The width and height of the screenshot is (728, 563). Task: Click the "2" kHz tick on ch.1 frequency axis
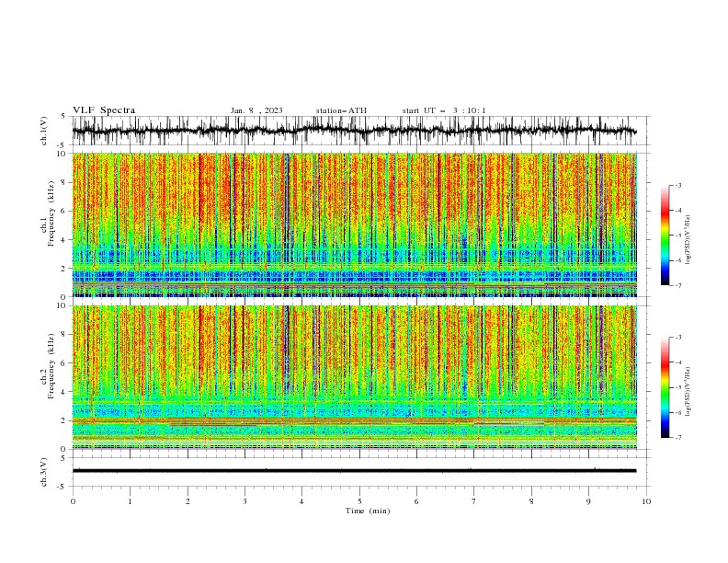[x=63, y=268]
